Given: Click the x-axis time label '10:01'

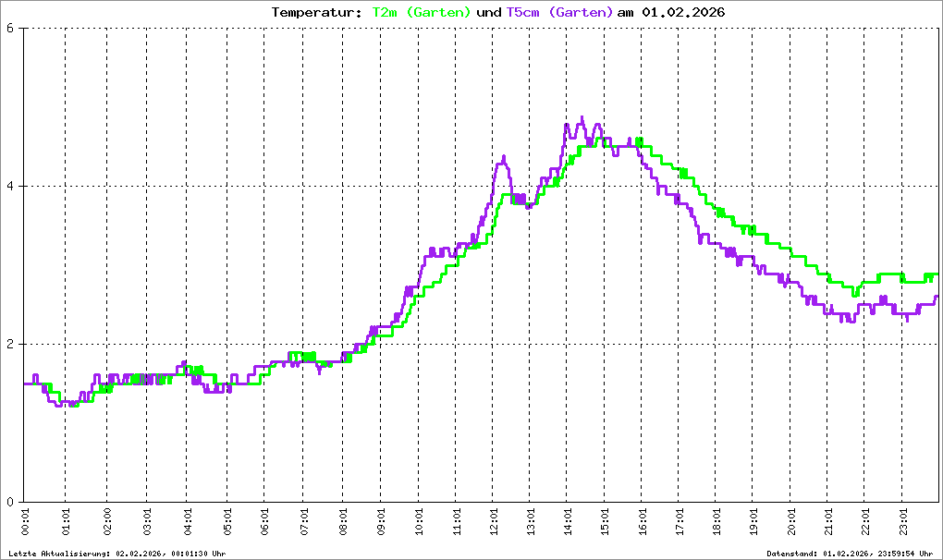Looking at the screenshot, I should coord(419,521).
